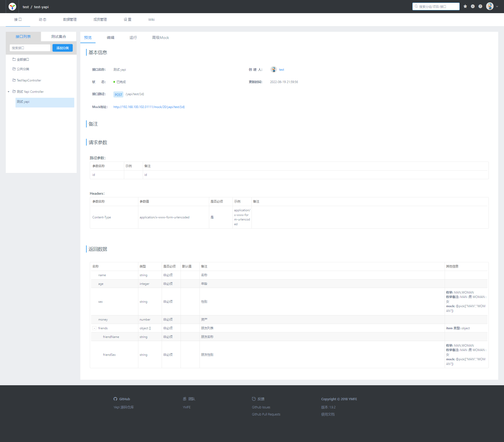Click the user avatar in the header
504x442 pixels.
[490, 6]
